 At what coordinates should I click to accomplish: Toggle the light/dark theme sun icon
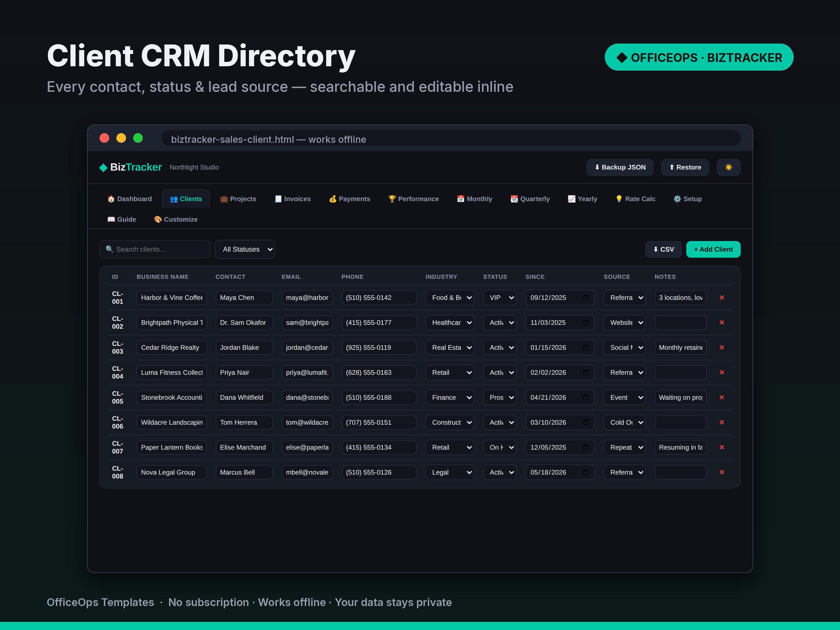(728, 167)
